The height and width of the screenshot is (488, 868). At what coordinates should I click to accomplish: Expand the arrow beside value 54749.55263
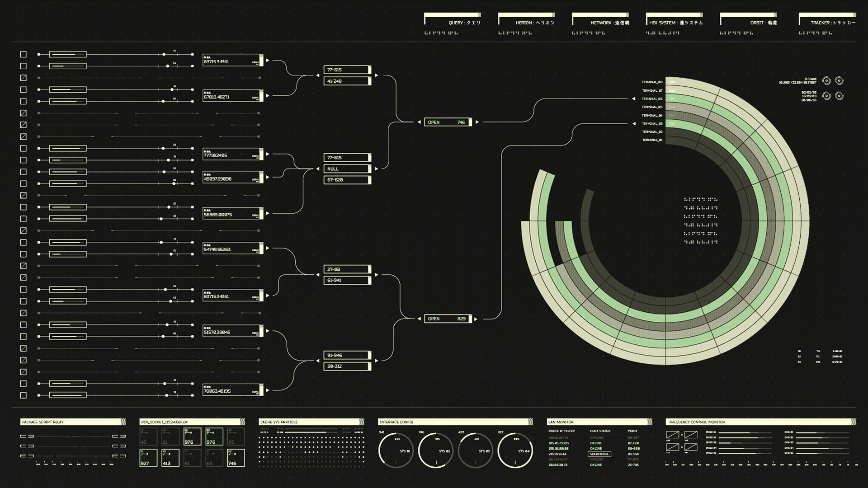point(268,248)
